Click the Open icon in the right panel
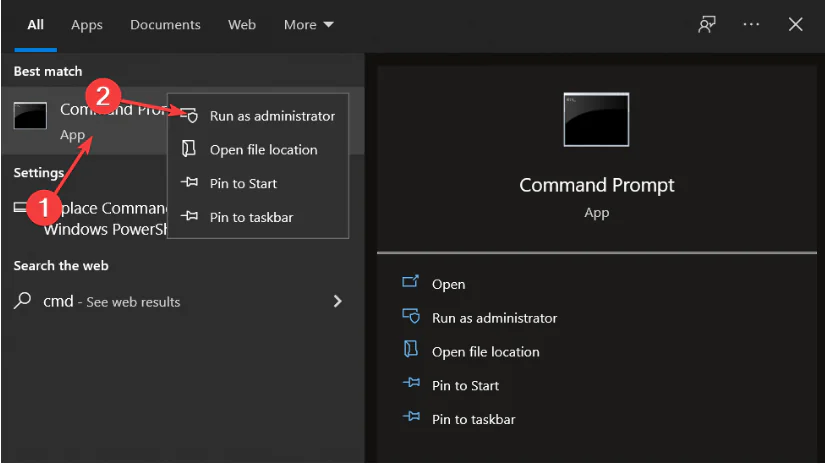 click(410, 283)
